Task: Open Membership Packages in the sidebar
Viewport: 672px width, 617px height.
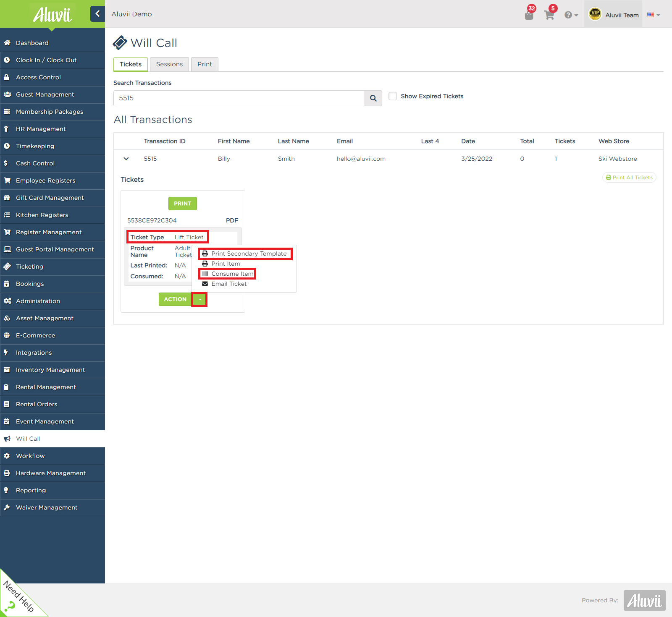Action: (52, 112)
